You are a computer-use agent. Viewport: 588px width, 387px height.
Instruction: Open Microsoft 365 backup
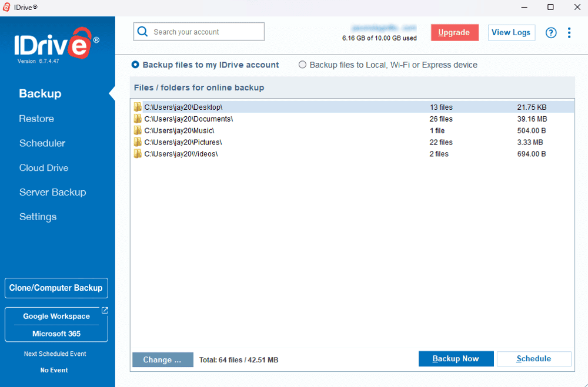point(56,334)
